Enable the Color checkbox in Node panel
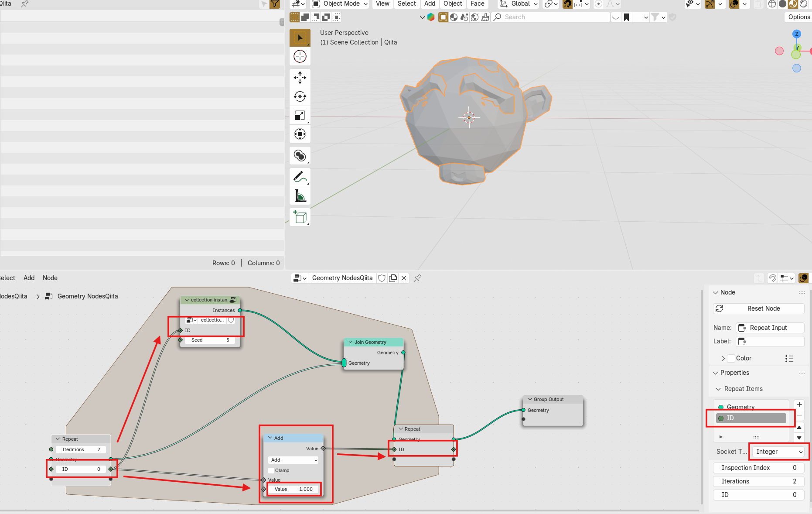This screenshot has width=812, height=514. 731,358
